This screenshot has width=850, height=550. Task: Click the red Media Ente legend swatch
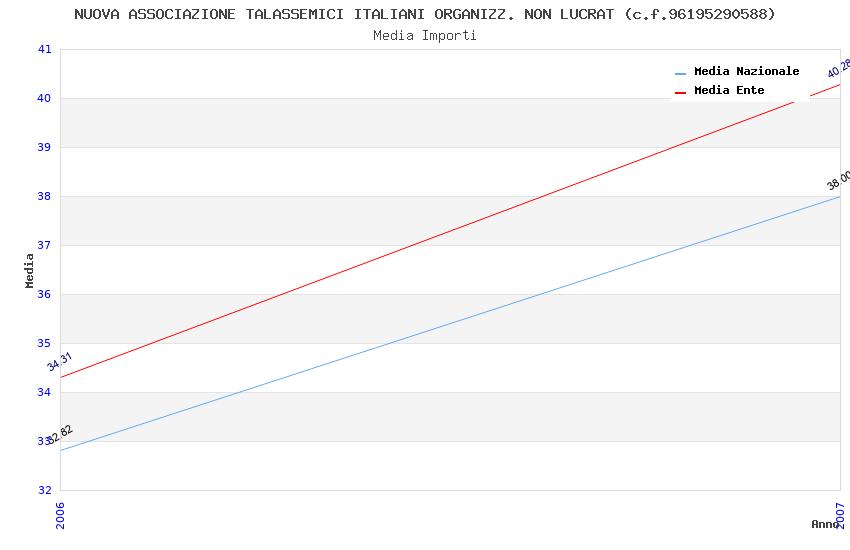click(x=680, y=93)
